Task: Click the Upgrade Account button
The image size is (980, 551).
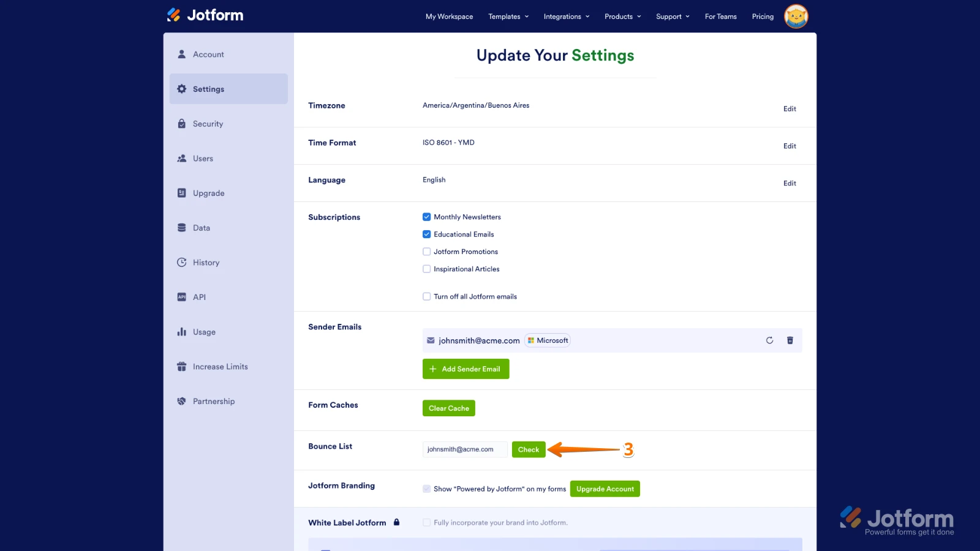Action: click(x=605, y=489)
